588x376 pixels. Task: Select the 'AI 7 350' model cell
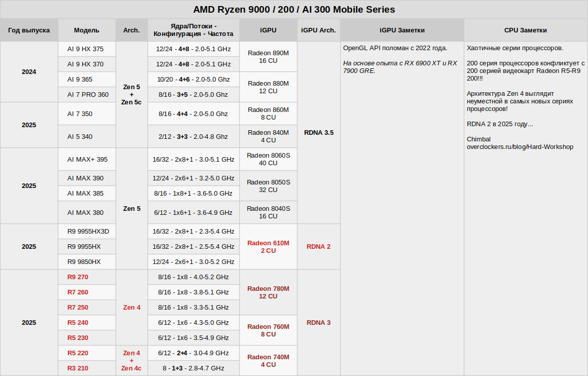[x=87, y=114]
